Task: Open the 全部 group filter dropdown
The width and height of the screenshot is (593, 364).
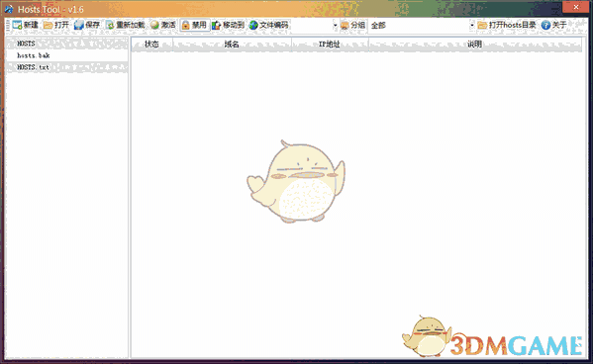Action: coord(471,26)
